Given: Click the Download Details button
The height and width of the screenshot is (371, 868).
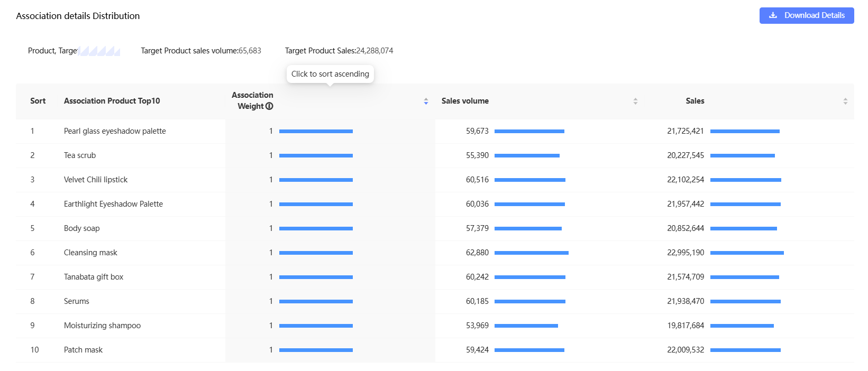Looking at the screenshot, I should point(807,15).
